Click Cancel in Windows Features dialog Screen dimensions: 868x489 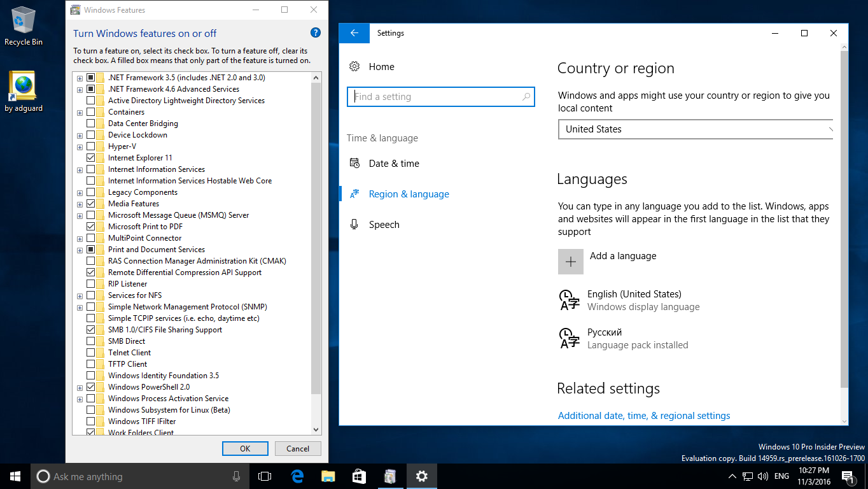[x=298, y=448]
